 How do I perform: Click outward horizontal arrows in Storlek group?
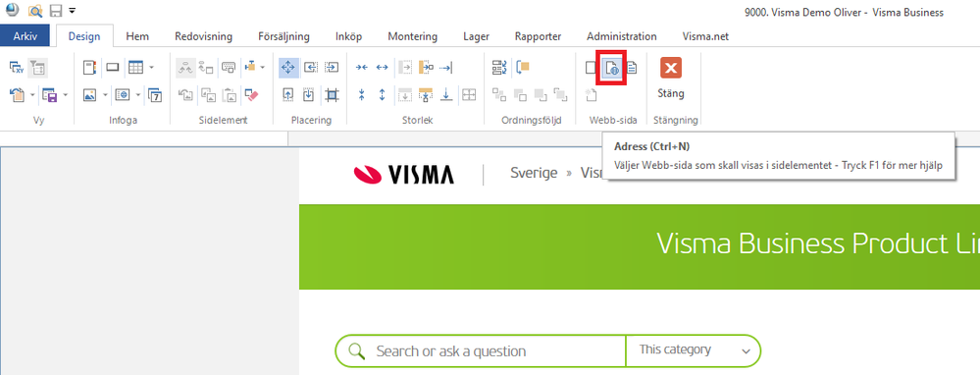[x=383, y=67]
